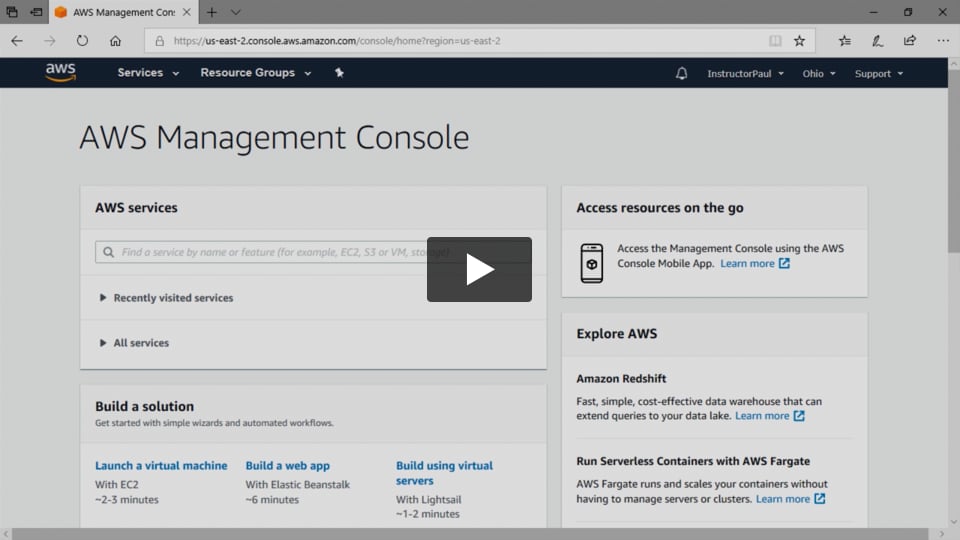Open the pin shortcuts icon in navbar
960x540 pixels.
click(x=339, y=73)
